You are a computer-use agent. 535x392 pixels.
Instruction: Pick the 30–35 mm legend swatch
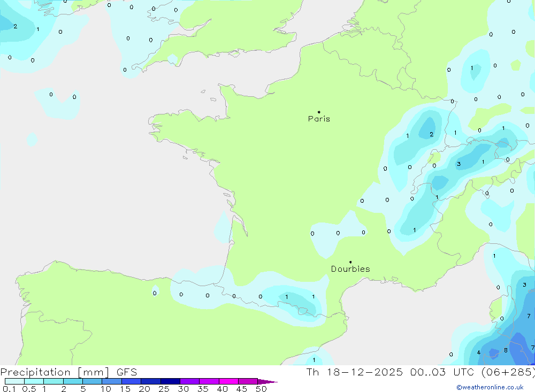190,381
